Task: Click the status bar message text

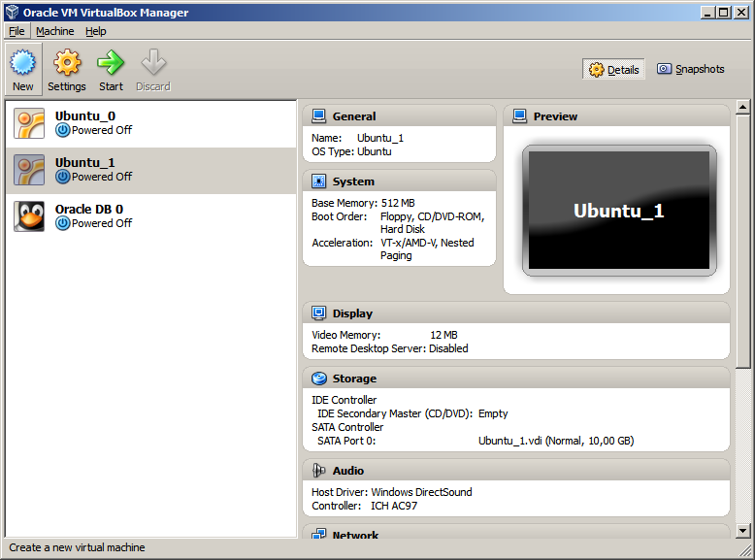Action: coord(77,547)
